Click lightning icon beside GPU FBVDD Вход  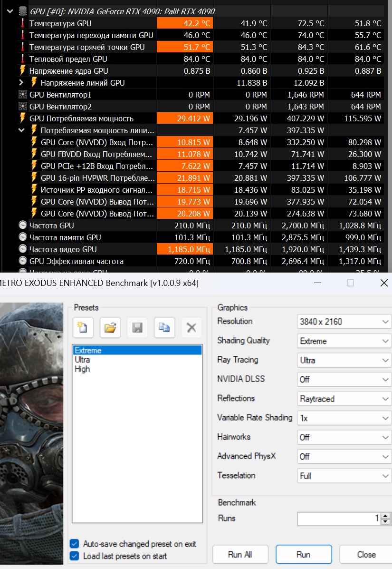pos(34,154)
